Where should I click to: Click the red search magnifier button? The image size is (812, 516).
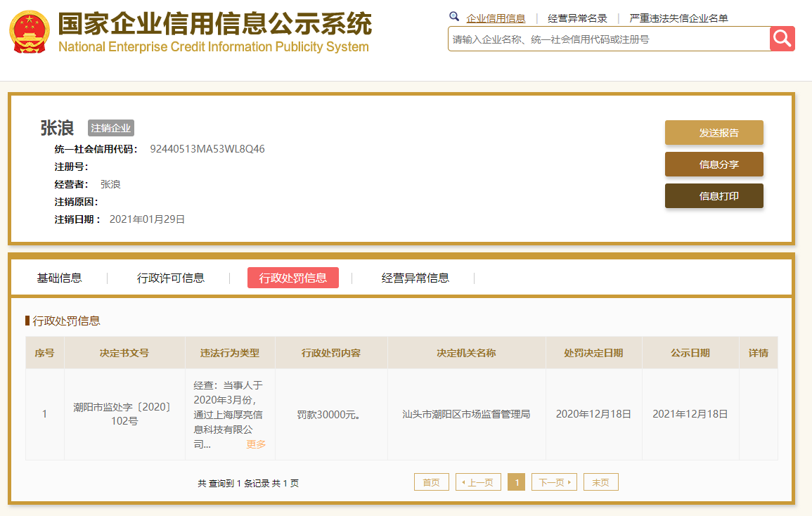click(782, 39)
